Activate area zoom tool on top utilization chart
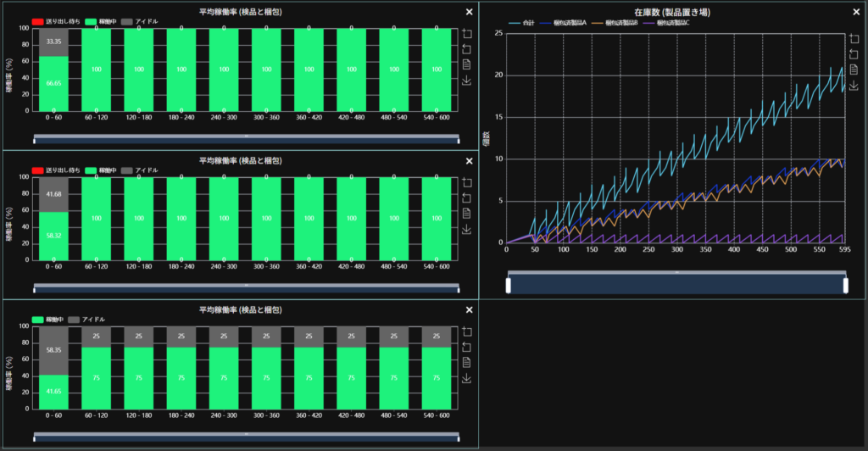This screenshot has width=868, height=451. [466, 35]
